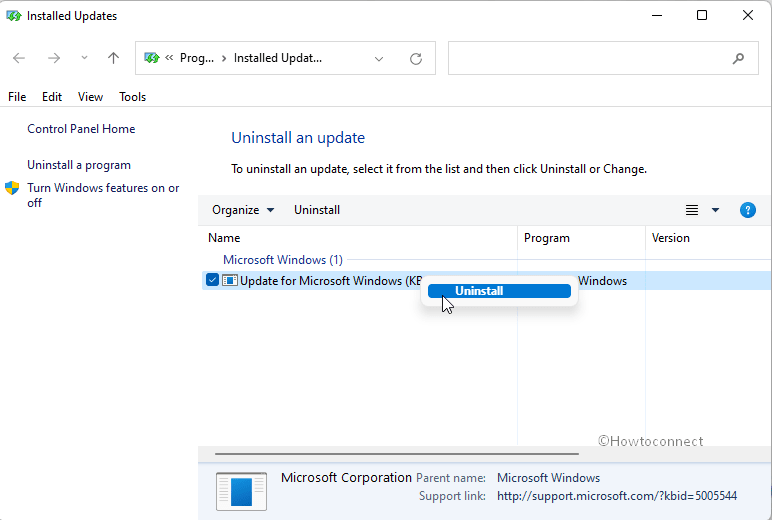Click the shield icon for Windows features
Image resolution: width=772 pixels, height=520 pixels.
(x=12, y=188)
